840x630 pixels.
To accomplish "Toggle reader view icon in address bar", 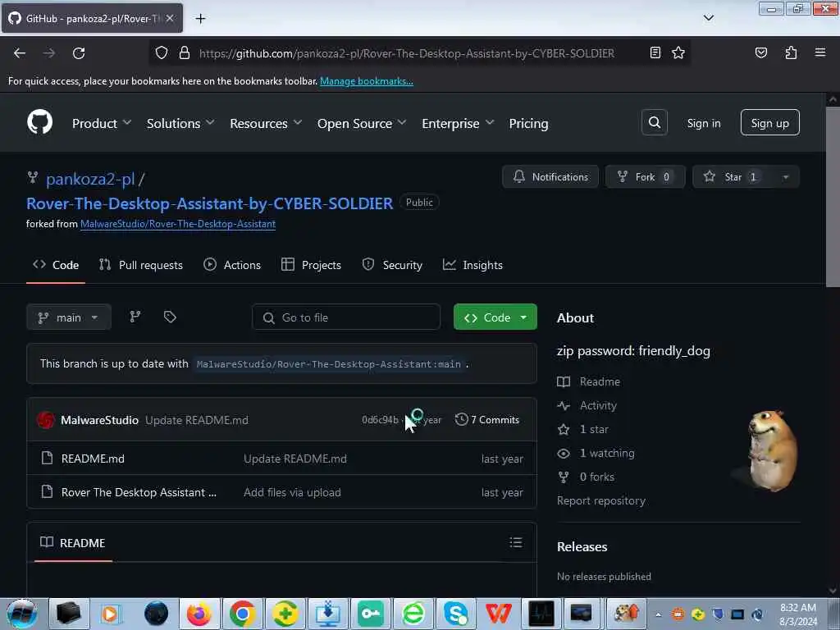I will (x=655, y=52).
